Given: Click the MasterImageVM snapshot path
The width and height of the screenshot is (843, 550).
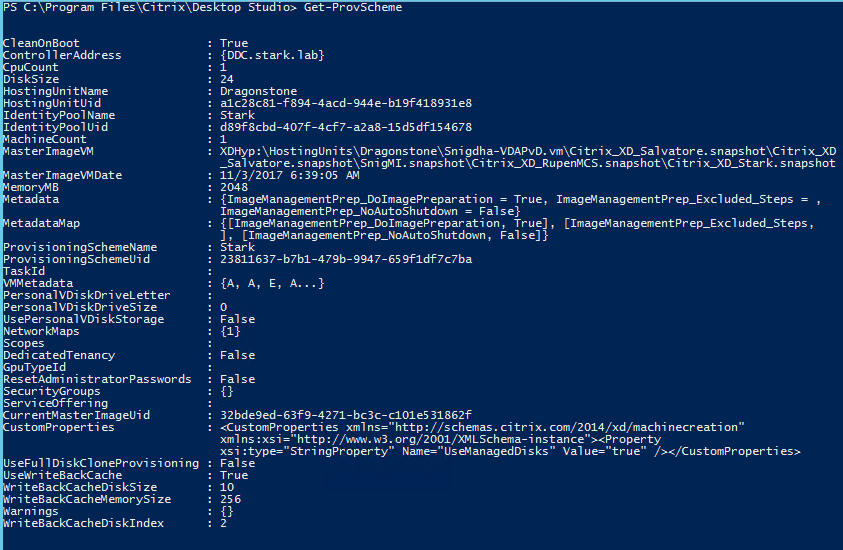Looking at the screenshot, I should (528, 157).
